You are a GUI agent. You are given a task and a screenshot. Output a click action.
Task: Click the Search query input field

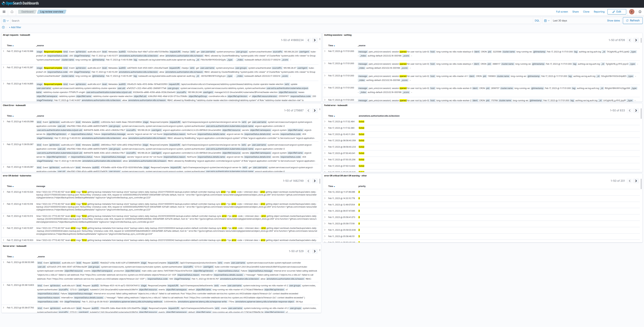click(271, 21)
